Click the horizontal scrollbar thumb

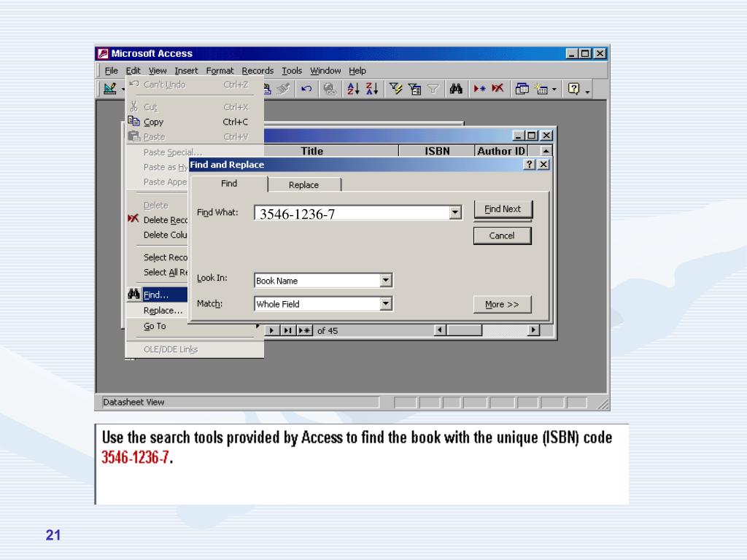465,330
